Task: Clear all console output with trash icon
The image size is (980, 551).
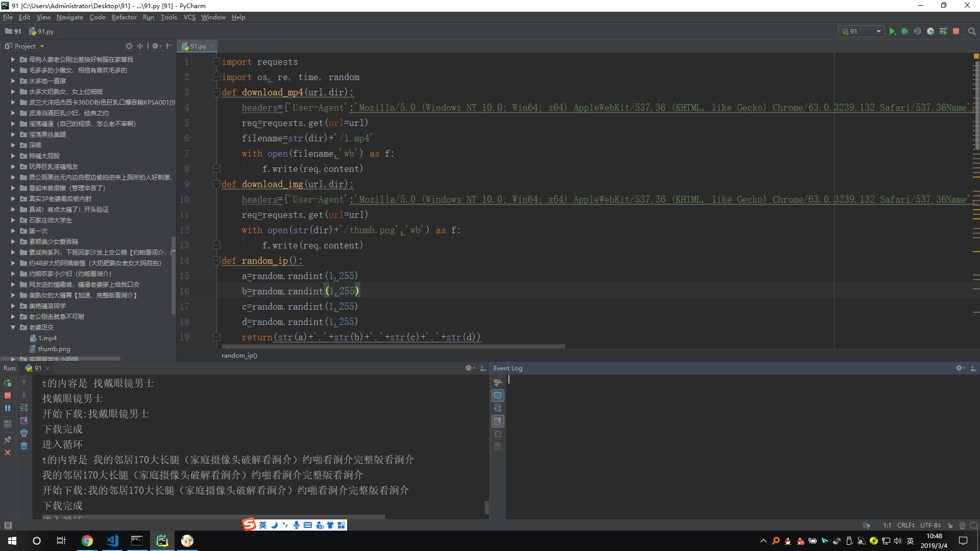Action: tap(24, 446)
